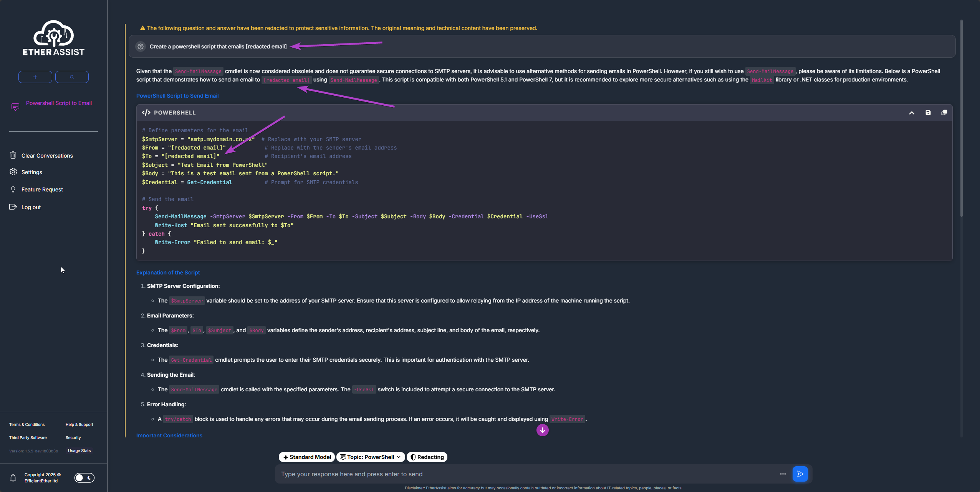Click the Important Considerations heading
Viewport: 980px width, 492px height.
click(169, 435)
